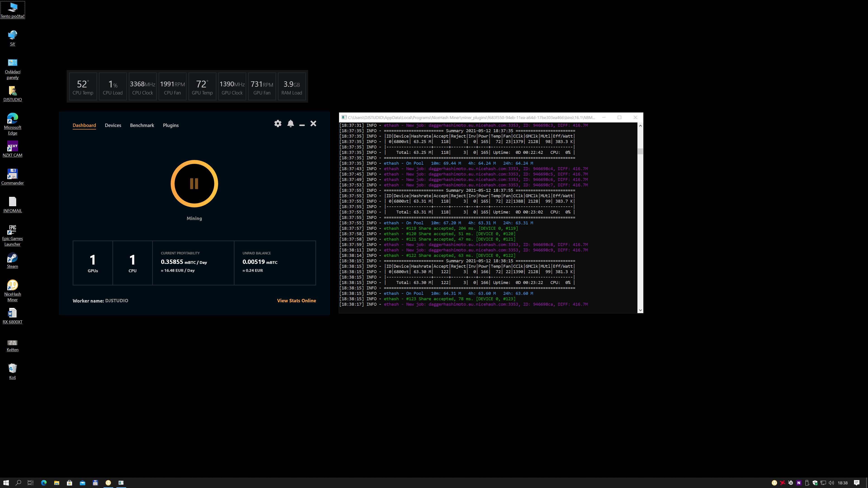The height and width of the screenshot is (488, 868).
Task: Select the DJSTUDIO user folder icon
Action: point(12,94)
